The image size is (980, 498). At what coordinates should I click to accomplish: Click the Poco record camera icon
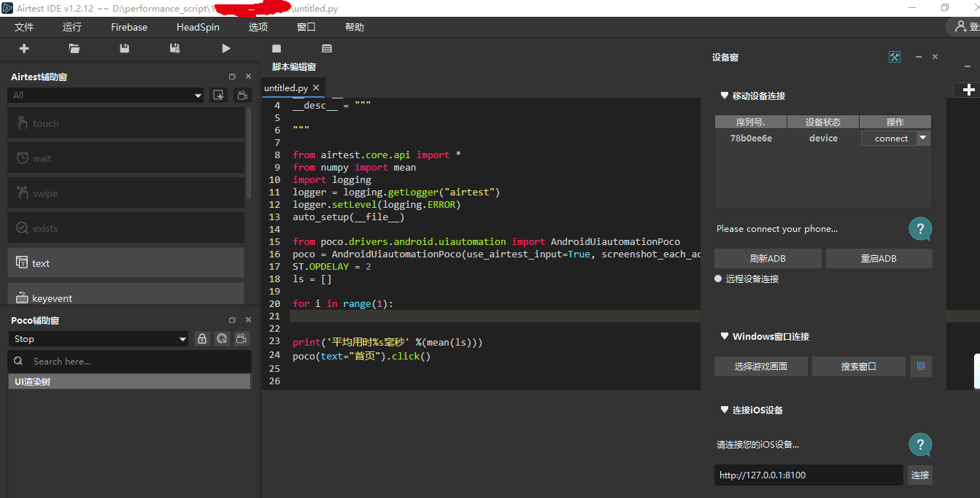pos(242,338)
